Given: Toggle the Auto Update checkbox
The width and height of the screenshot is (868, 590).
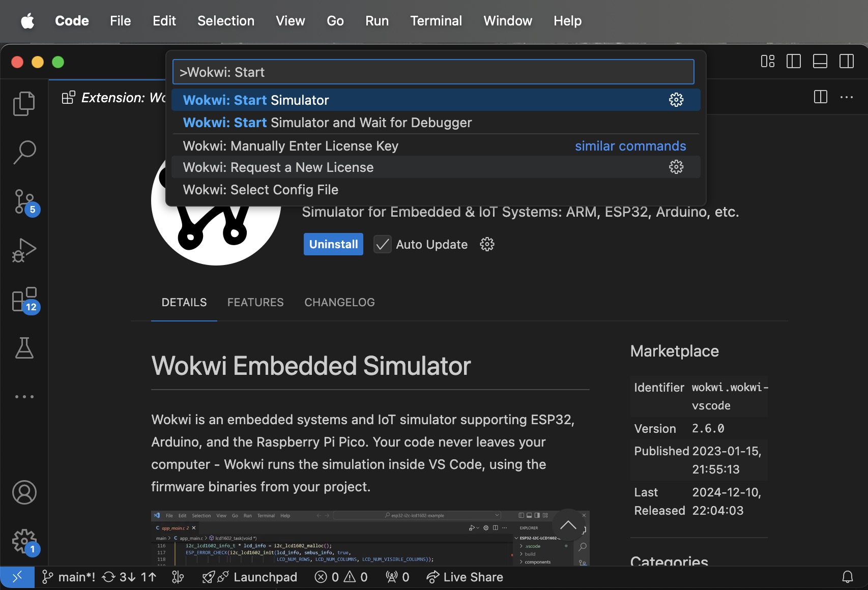Looking at the screenshot, I should pos(382,244).
